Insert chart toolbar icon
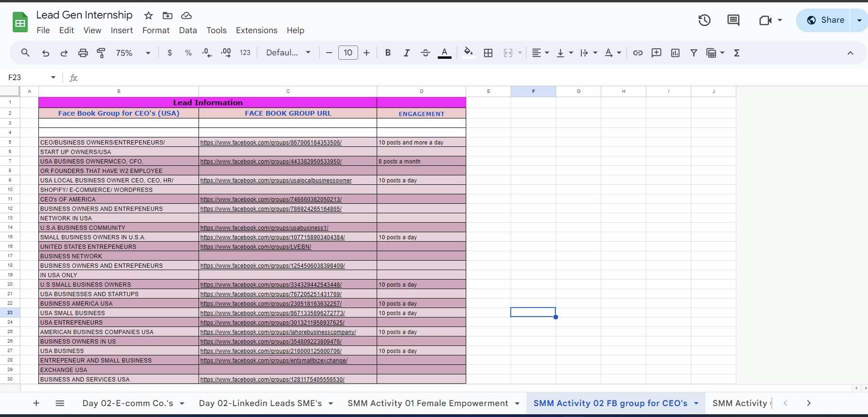 point(675,53)
